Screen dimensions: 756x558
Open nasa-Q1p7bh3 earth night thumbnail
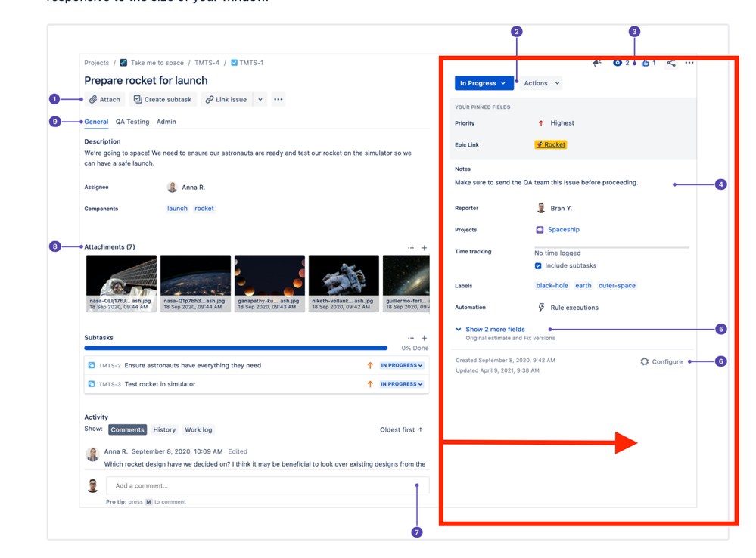coord(196,284)
